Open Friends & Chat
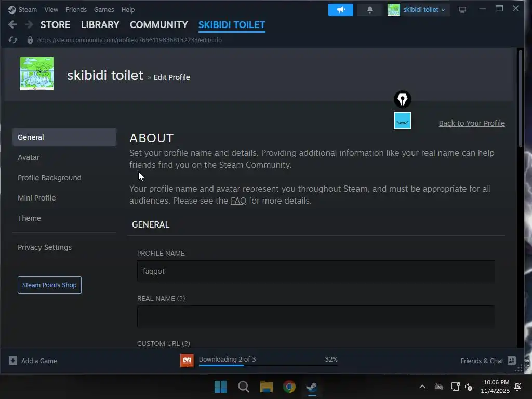The image size is (532, 399). pyautogui.click(x=482, y=361)
